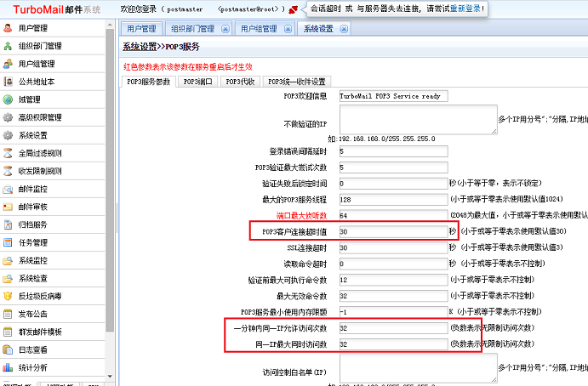Click the 最大无效命令数 input field
The height and width of the screenshot is (386, 588).
pos(393,296)
